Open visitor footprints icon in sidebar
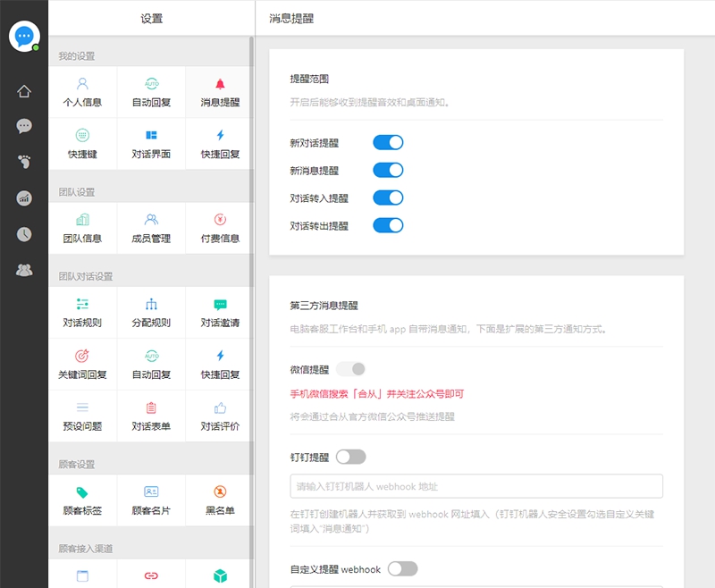This screenshot has height=588, width=715. click(23, 161)
